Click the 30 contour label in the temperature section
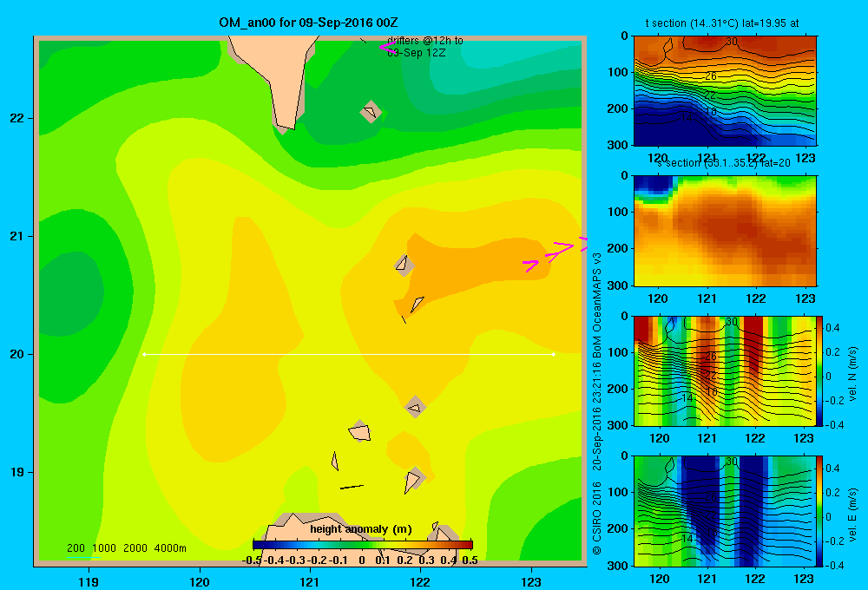The image size is (868, 590). click(731, 42)
